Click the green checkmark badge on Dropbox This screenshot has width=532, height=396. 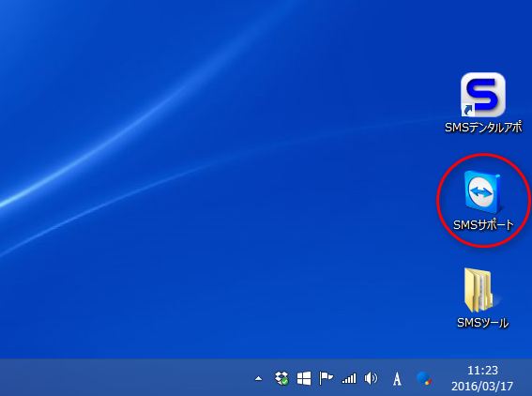coord(285,382)
